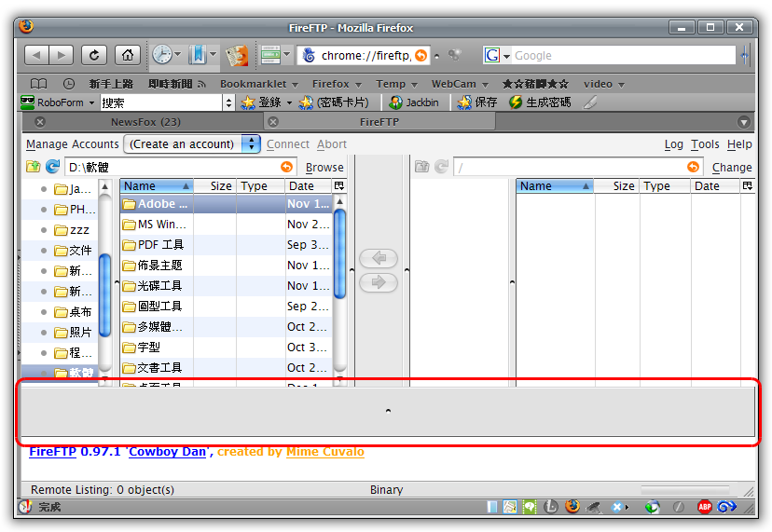Open the FireFTP homepage link
Screen dimensions: 772x532
(52, 452)
